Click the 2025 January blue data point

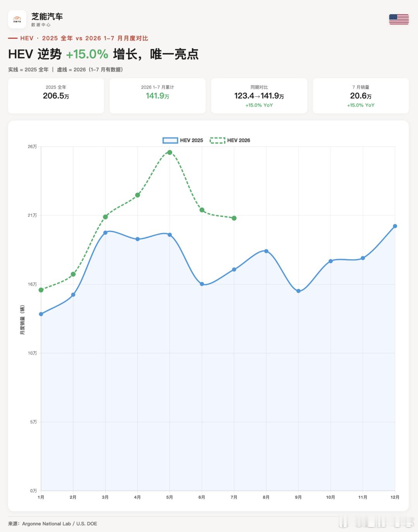click(x=41, y=314)
